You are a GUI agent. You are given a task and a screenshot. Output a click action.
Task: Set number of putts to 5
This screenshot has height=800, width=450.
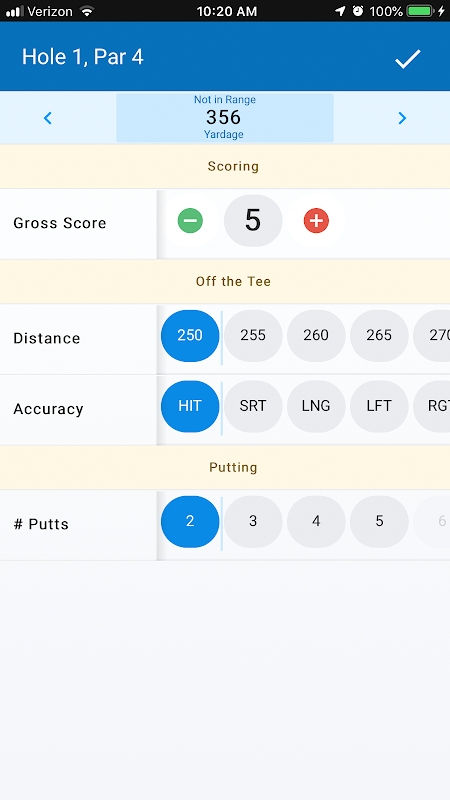[x=379, y=521]
